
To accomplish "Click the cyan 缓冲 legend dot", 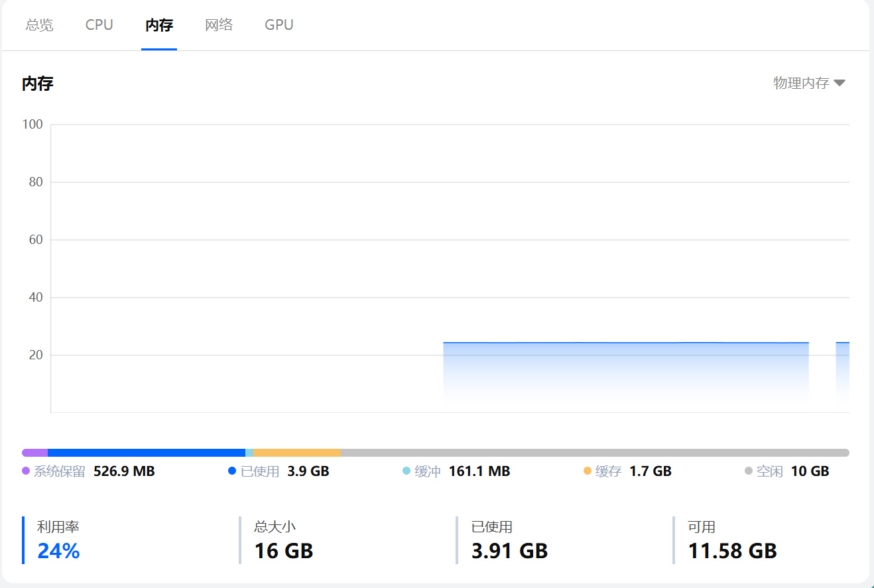I will tap(406, 471).
